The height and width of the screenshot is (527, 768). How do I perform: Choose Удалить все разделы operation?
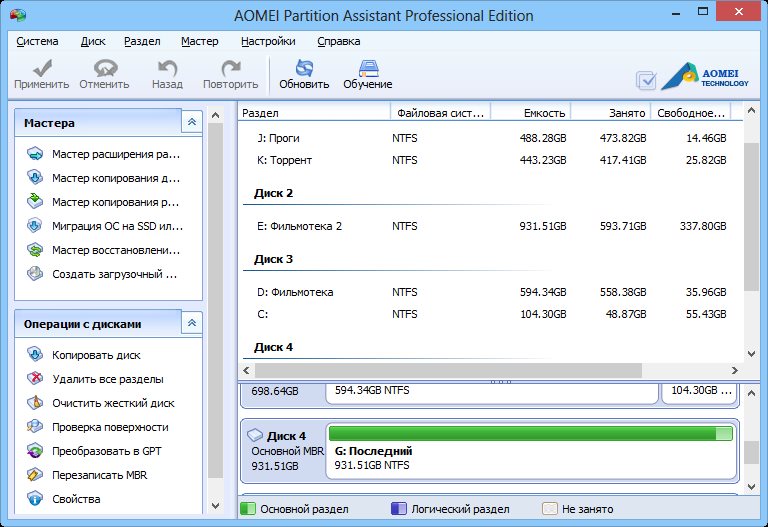107,379
